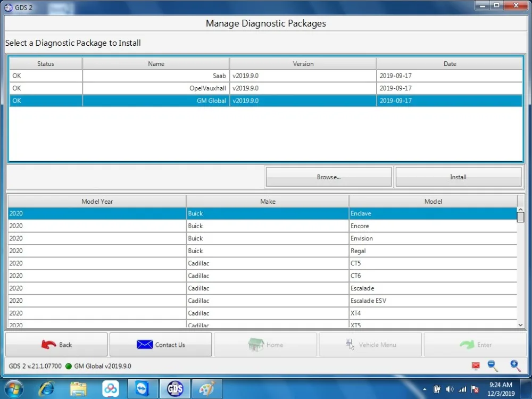Click the Version column header

click(x=303, y=64)
